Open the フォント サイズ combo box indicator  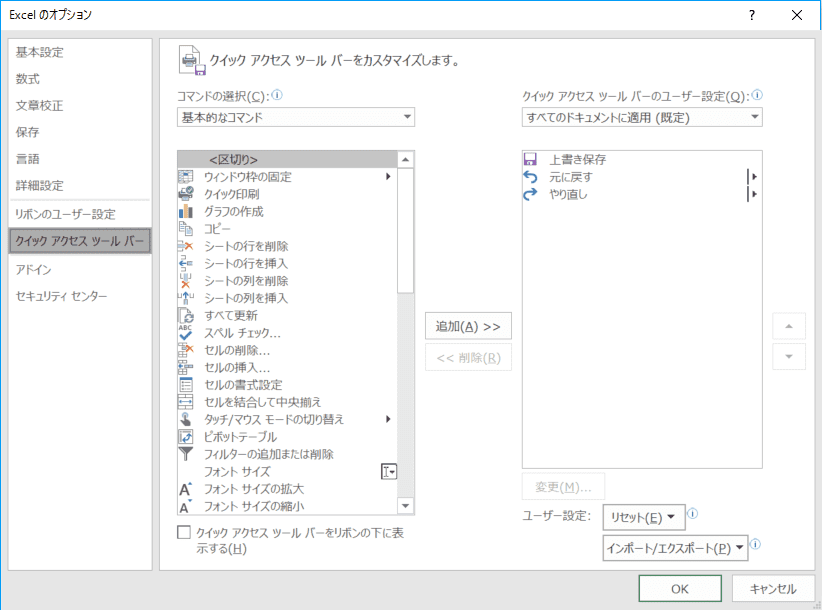[388, 471]
